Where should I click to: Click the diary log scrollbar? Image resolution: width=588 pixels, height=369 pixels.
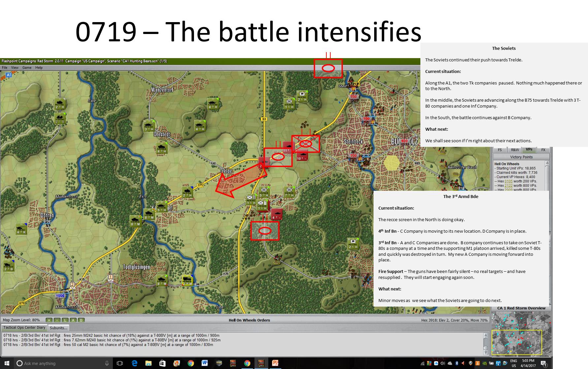pyautogui.click(x=485, y=344)
